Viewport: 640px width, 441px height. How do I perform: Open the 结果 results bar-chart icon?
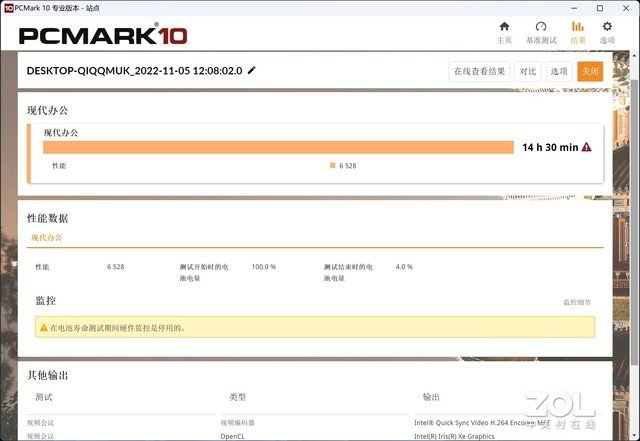[x=578, y=33]
